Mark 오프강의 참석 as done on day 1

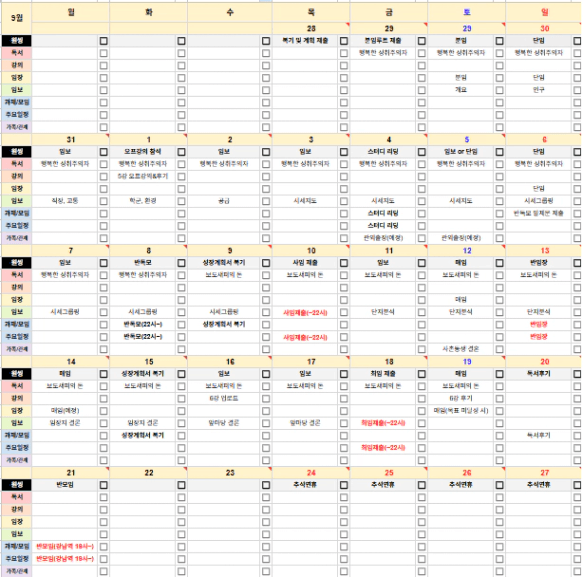point(181,152)
